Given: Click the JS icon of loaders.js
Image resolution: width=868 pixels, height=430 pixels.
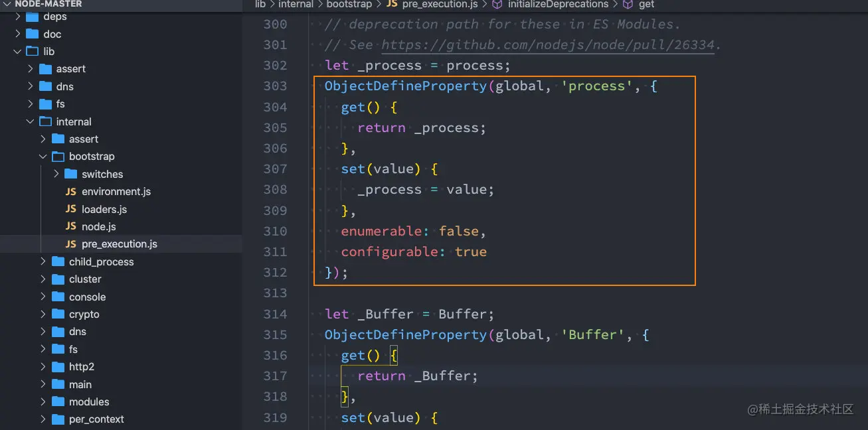Looking at the screenshot, I should [71, 209].
